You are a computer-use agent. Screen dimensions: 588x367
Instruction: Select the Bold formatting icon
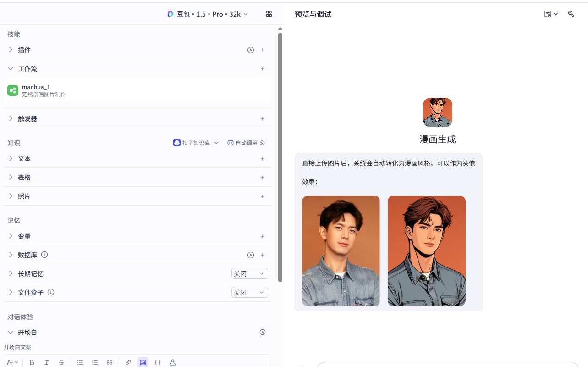pos(32,362)
